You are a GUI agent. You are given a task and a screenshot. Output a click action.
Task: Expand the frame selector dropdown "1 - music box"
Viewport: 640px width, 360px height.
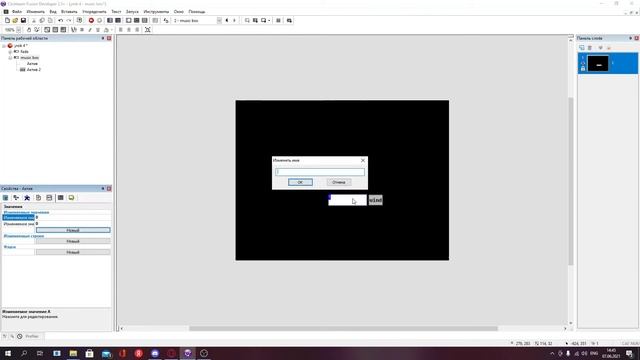(219, 20)
